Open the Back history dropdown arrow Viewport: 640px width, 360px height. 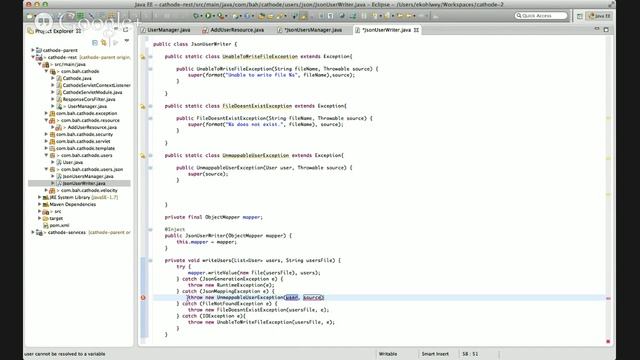tap(415, 16)
